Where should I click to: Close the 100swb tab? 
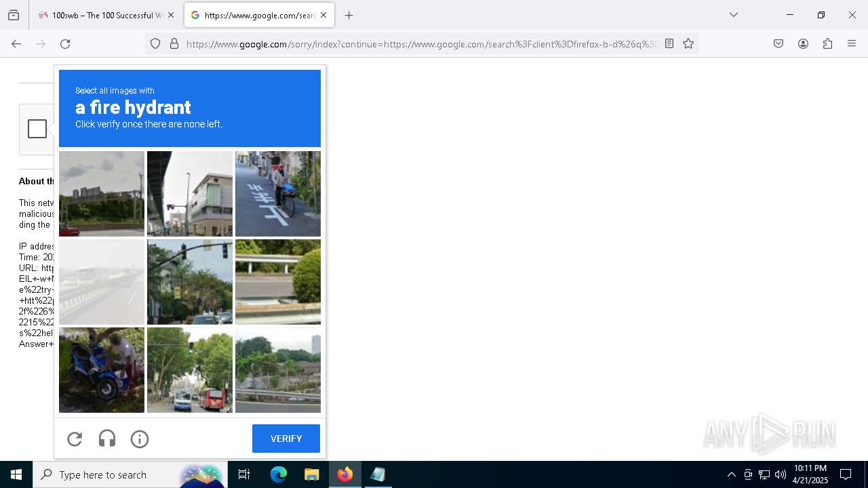click(171, 15)
